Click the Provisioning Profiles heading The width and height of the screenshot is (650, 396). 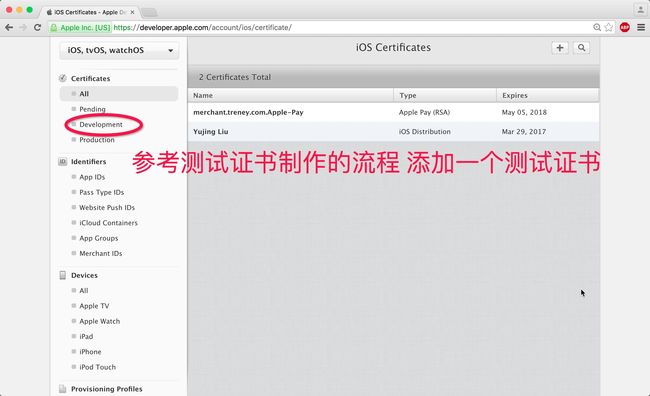tap(107, 389)
